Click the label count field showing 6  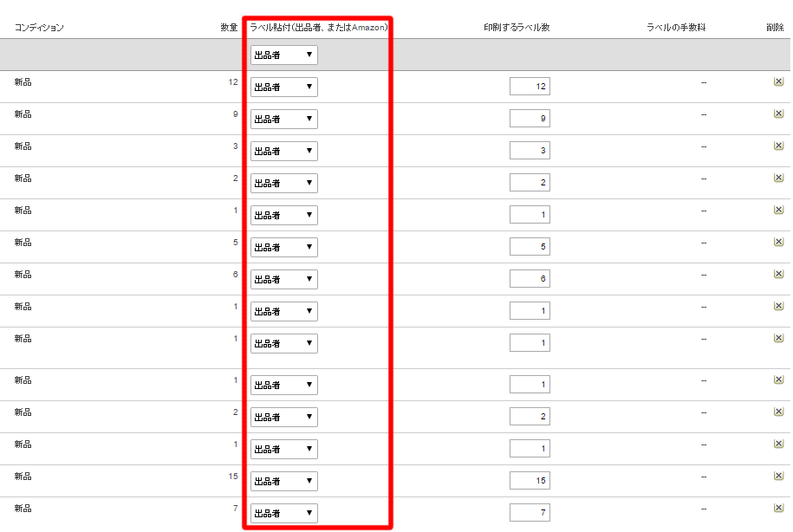click(x=530, y=279)
